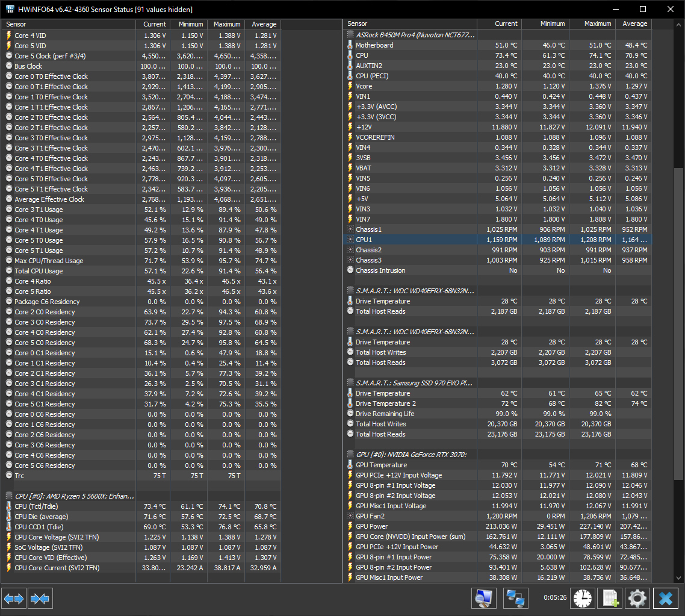Image resolution: width=685 pixels, height=616 pixels.
Task: Select the Chassis3 fan row
Action: click(x=498, y=260)
